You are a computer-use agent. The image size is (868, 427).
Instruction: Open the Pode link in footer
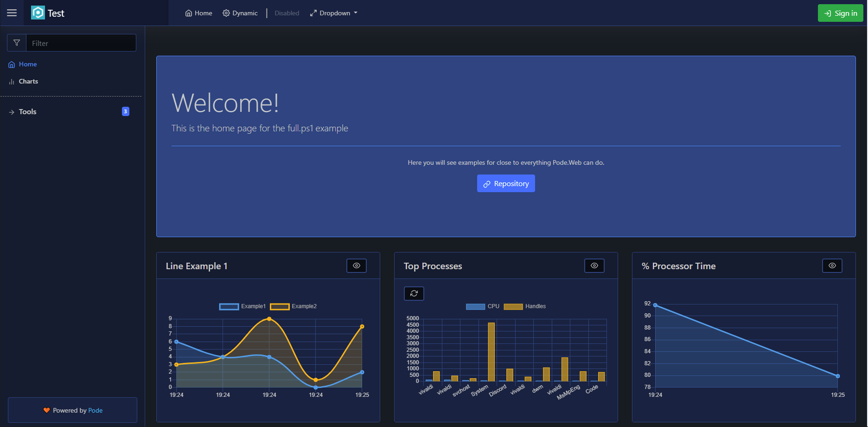coord(96,410)
